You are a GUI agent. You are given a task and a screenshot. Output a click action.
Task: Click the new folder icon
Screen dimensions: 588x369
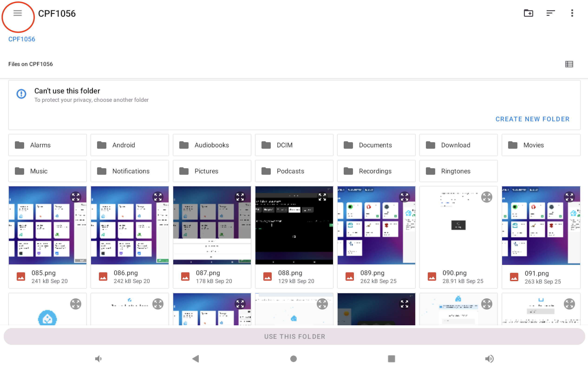point(528,13)
